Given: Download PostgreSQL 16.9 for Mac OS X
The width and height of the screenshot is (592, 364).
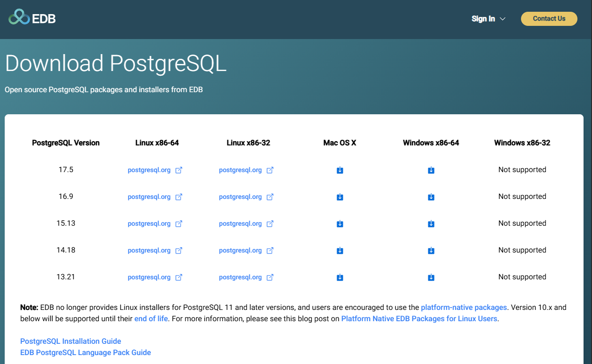Looking at the screenshot, I should tap(340, 197).
